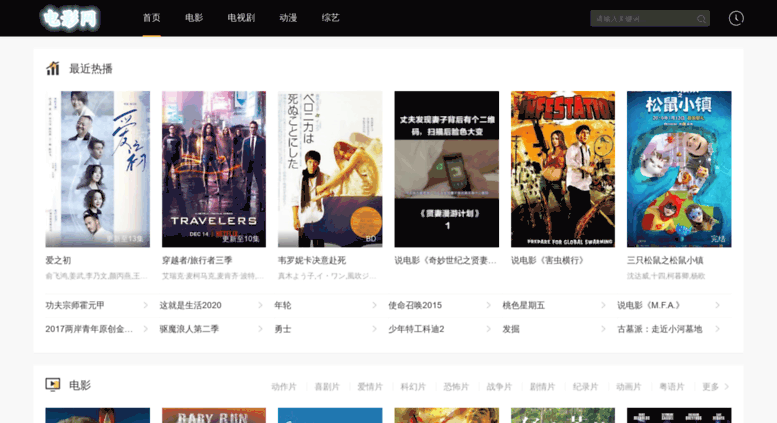Open 说电影《M.F.A.》 list link
The height and width of the screenshot is (423, 777).
tap(652, 305)
